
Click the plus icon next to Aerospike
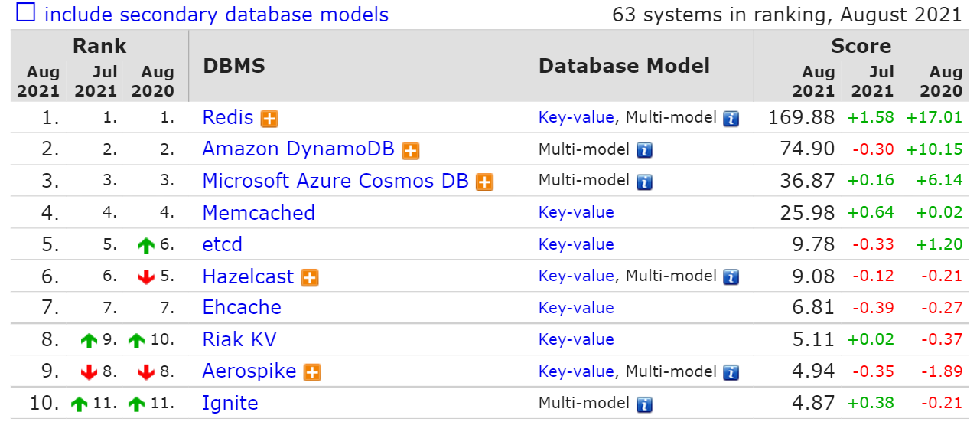click(x=312, y=372)
